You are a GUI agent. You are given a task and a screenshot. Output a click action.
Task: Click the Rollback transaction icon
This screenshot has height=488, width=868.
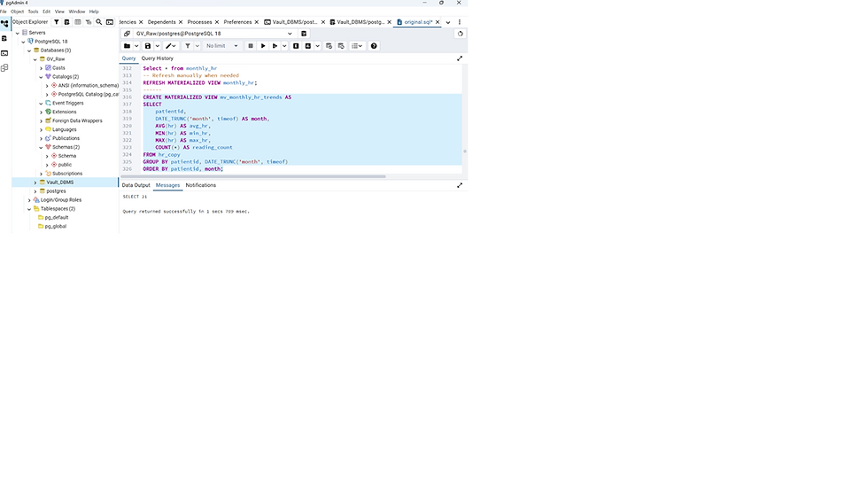(341, 46)
